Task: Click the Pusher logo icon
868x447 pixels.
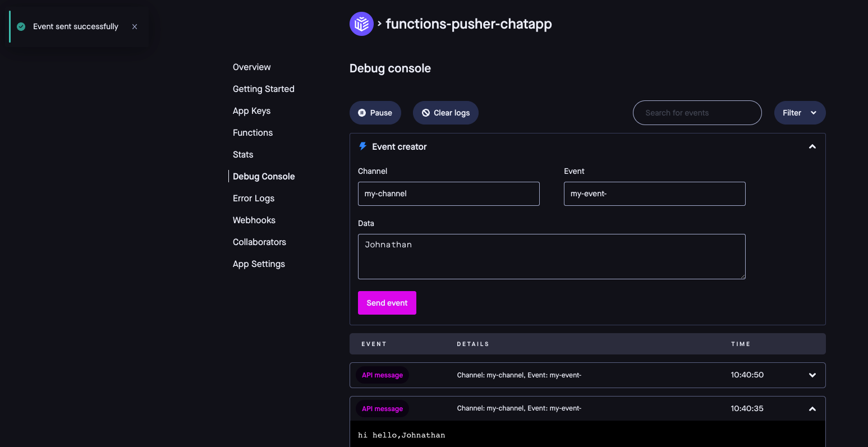Action: 361,24
